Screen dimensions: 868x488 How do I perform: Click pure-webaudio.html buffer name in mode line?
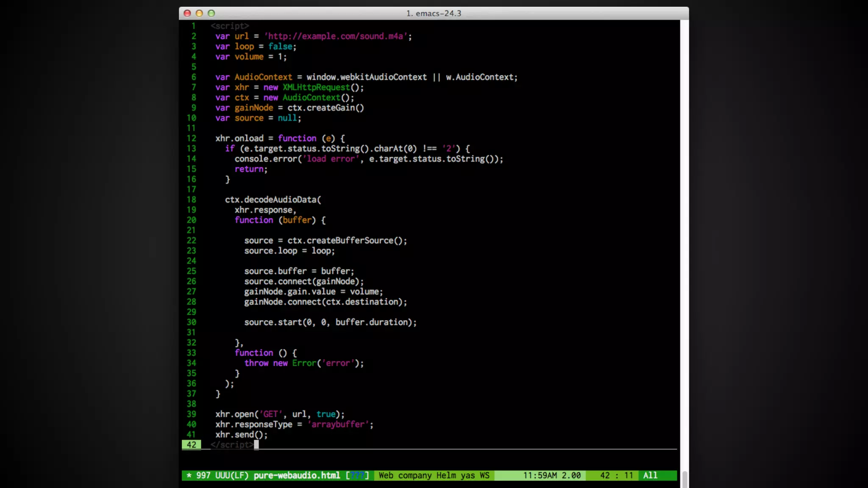(x=297, y=475)
